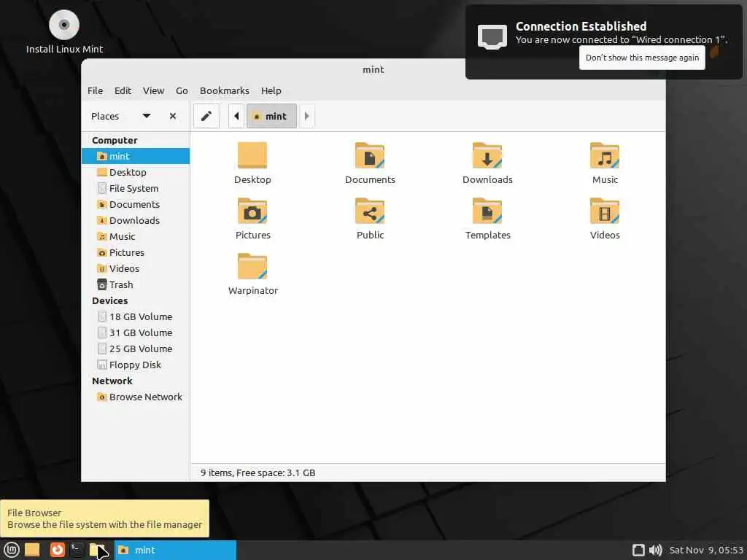Click the Computer section heading
747x560 pixels.
[115, 141]
